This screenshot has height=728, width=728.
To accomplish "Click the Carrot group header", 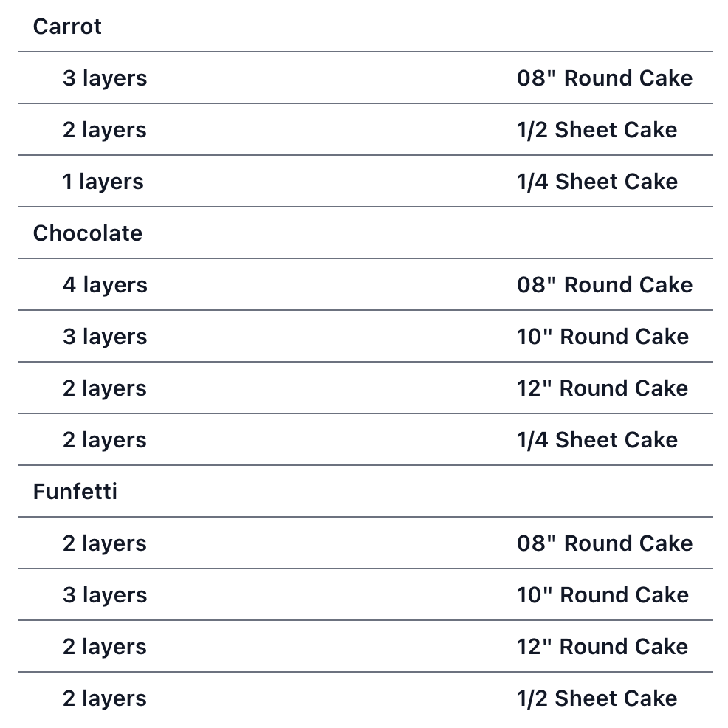I will tap(67, 27).
